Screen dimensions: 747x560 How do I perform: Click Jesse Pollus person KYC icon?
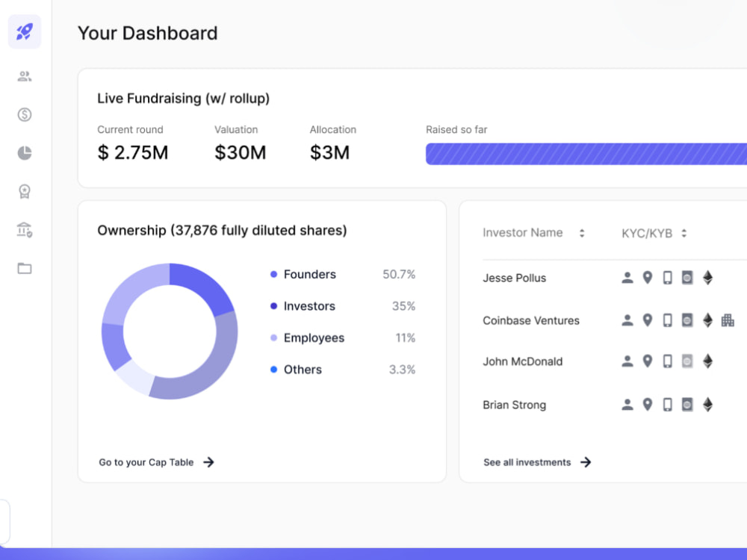627,278
